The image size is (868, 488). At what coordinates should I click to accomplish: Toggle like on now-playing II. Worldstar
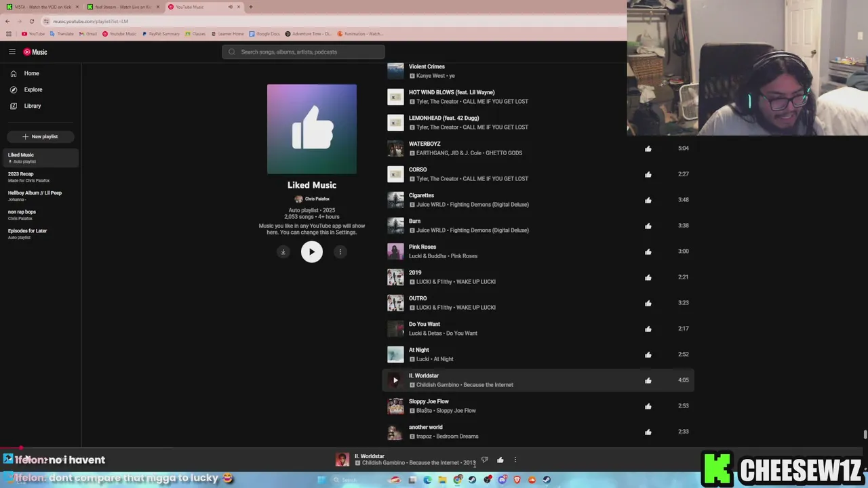click(500, 460)
